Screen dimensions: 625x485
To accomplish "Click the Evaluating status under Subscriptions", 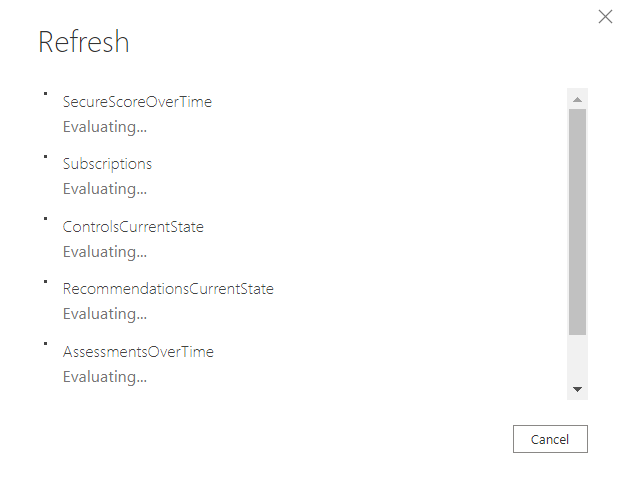I will coord(105,189).
